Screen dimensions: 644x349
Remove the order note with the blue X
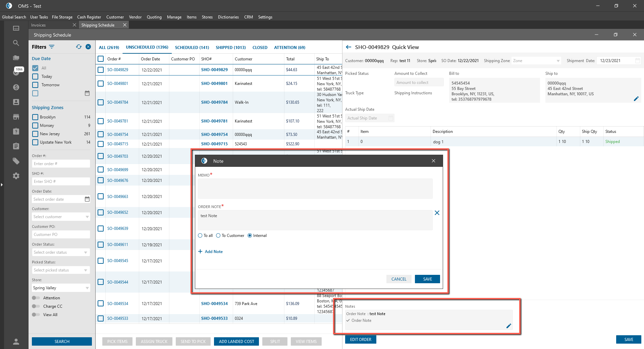click(437, 213)
